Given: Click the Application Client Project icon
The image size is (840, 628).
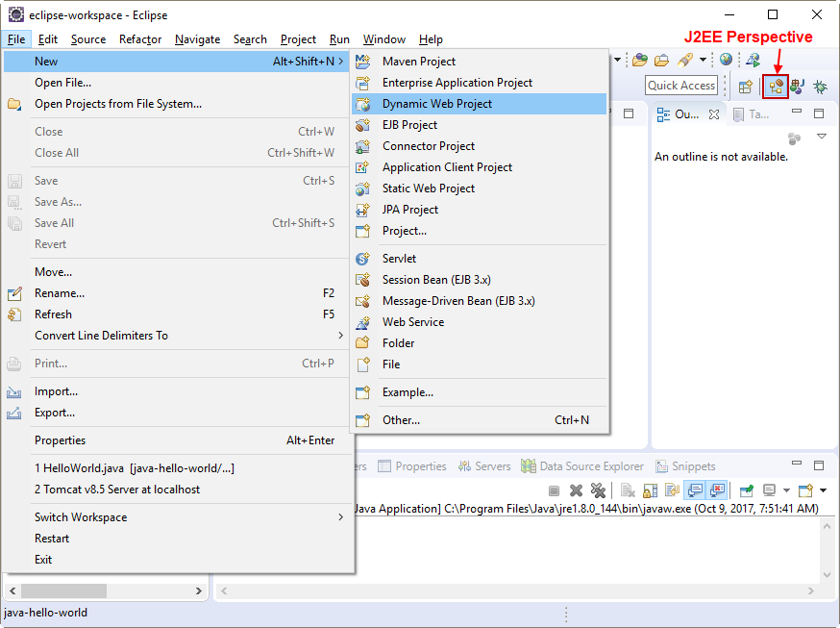Looking at the screenshot, I should [362, 167].
